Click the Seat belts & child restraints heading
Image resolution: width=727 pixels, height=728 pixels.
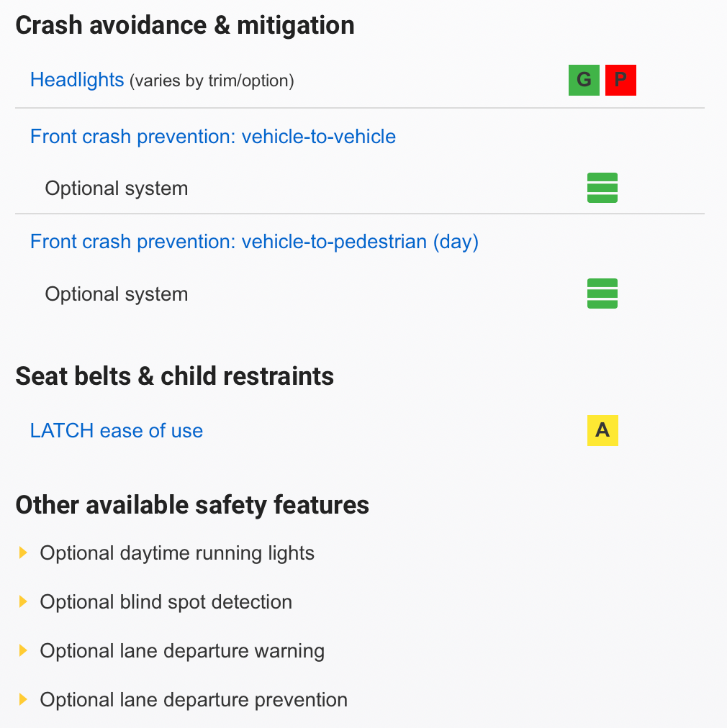(x=175, y=376)
